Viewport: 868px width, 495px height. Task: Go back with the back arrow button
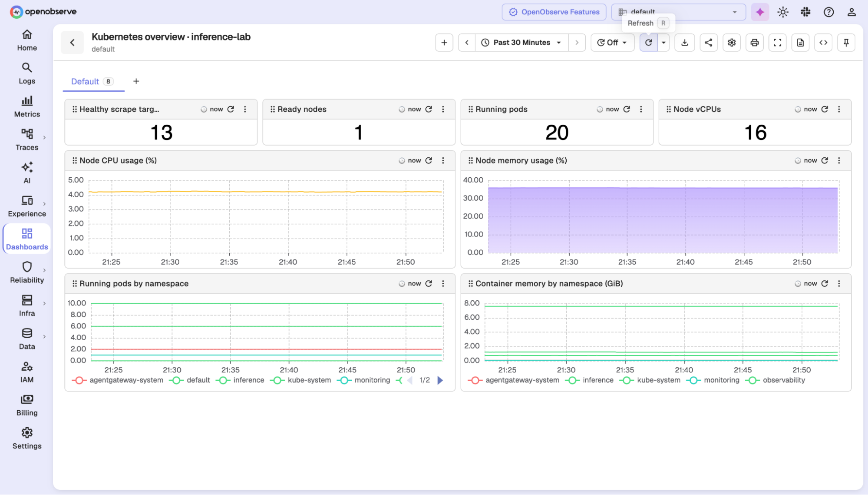pos(73,43)
